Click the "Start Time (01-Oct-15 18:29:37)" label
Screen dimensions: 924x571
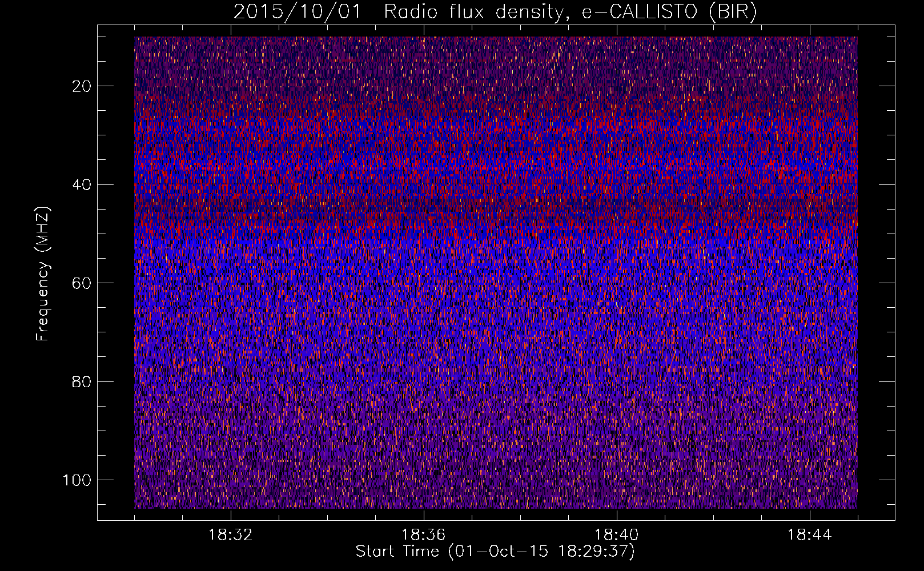tap(495, 552)
